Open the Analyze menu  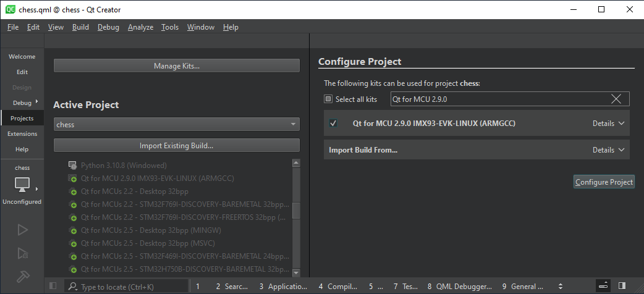point(140,27)
